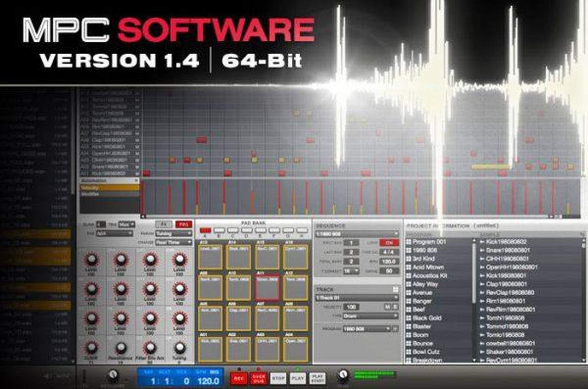This screenshot has width=588, height=389.
Task: Solo the track with the S button
Action: tap(395, 307)
